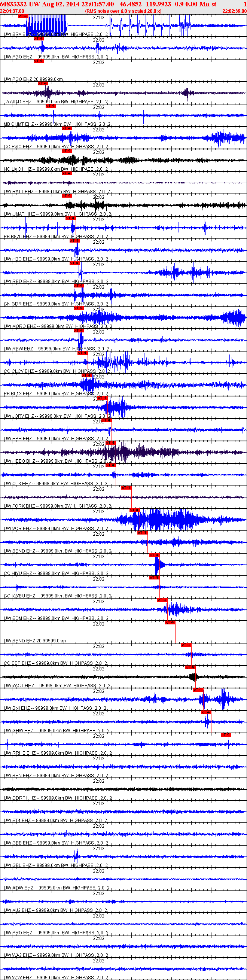Click the red pick marker on the CC.CLCV trace
This screenshot has width=247, height=980.
[x=83, y=353]
